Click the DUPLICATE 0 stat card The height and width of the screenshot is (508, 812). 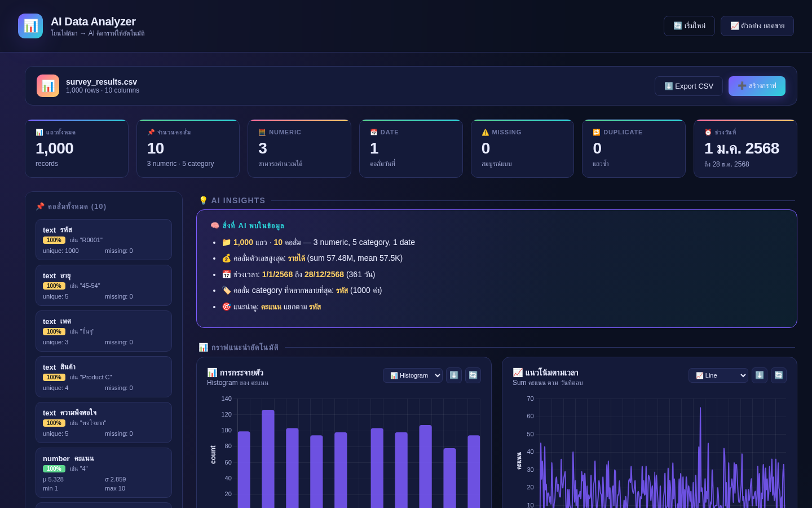(634, 148)
